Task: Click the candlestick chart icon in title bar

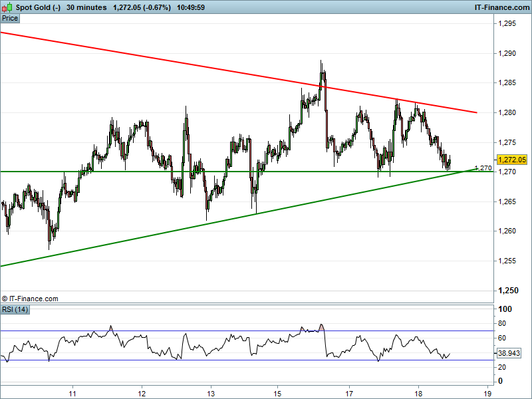Action: point(7,7)
